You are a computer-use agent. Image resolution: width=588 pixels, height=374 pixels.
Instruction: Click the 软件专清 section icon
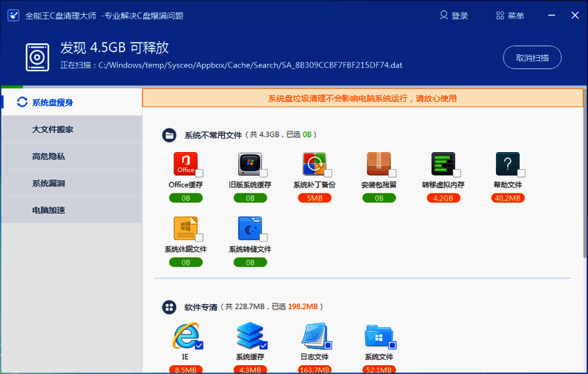169,307
